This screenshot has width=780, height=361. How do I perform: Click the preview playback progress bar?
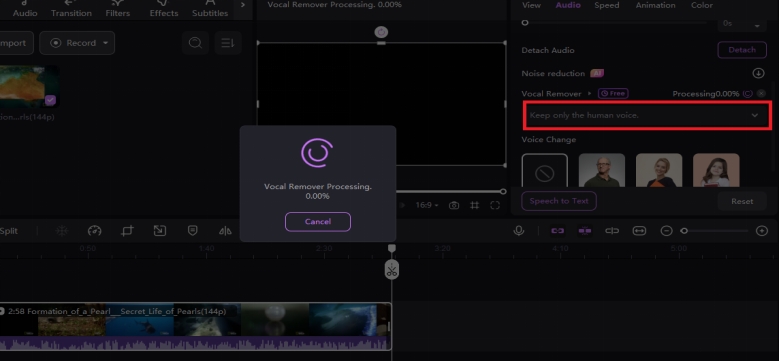coord(450,191)
